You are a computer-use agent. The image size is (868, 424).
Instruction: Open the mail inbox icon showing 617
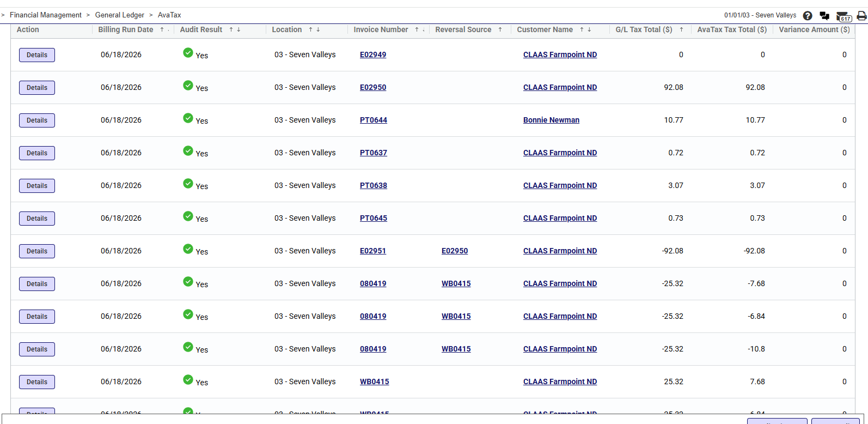[843, 16]
